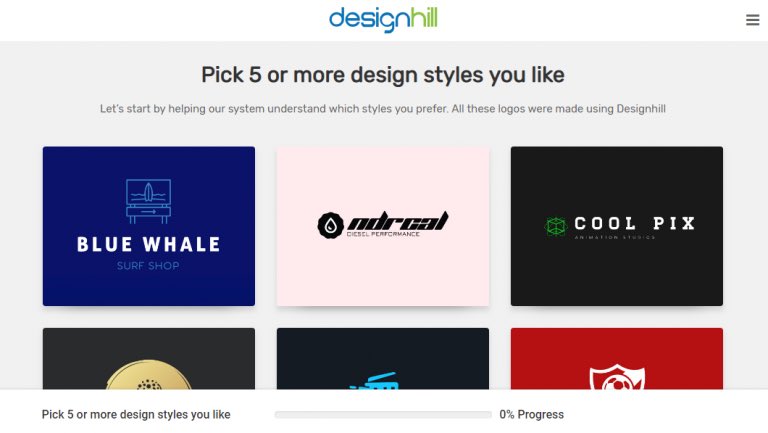The width and height of the screenshot is (768, 433).
Task: Click the white soccer shield emblem
Action: pos(617,377)
